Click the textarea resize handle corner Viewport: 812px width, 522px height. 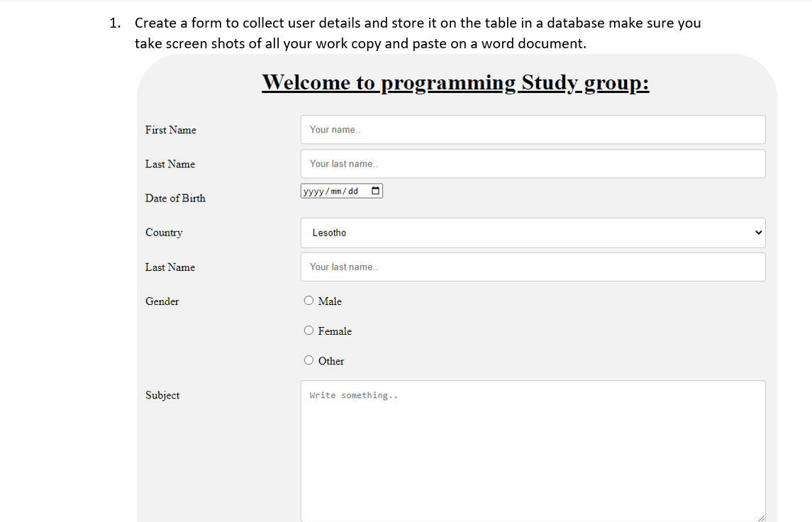(761, 517)
